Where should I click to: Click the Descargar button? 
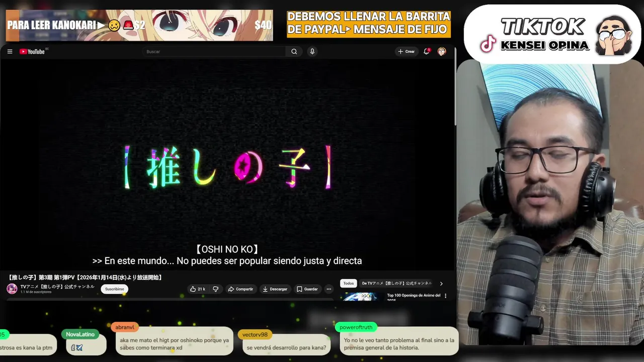(275, 289)
